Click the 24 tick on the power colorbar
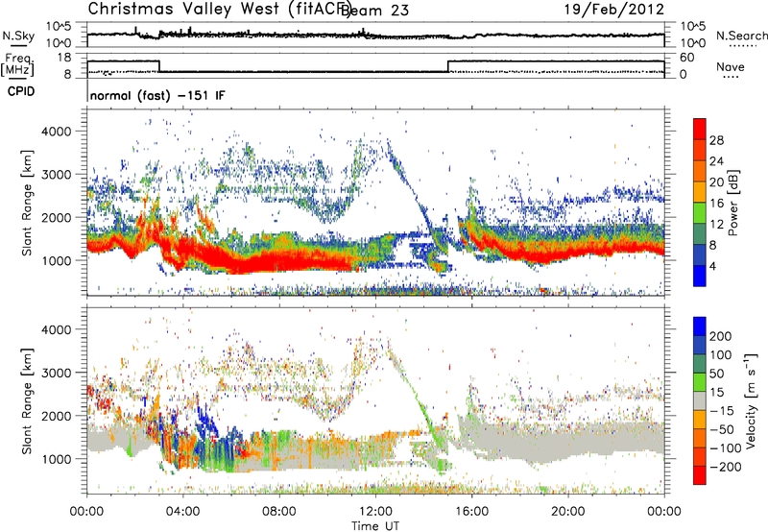Image resolution: width=768 pixels, height=532 pixels. click(x=716, y=161)
